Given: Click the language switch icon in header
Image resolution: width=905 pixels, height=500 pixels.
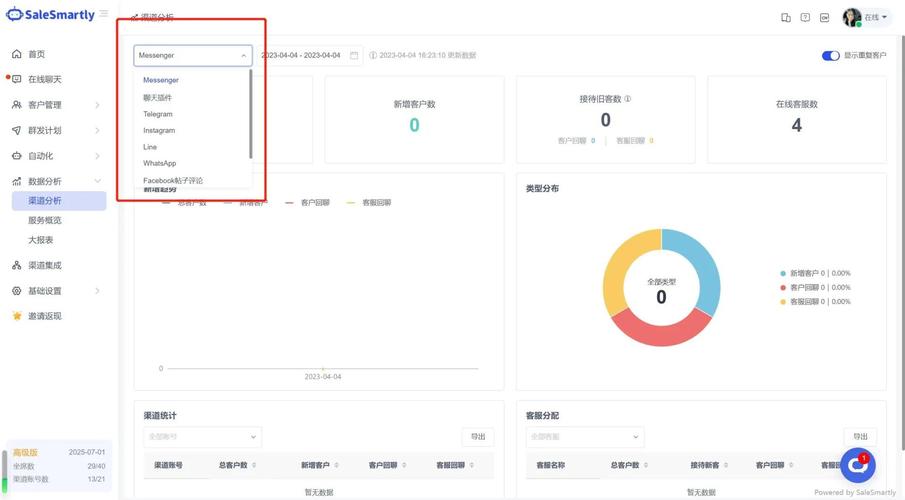Looking at the screenshot, I should click(x=824, y=18).
